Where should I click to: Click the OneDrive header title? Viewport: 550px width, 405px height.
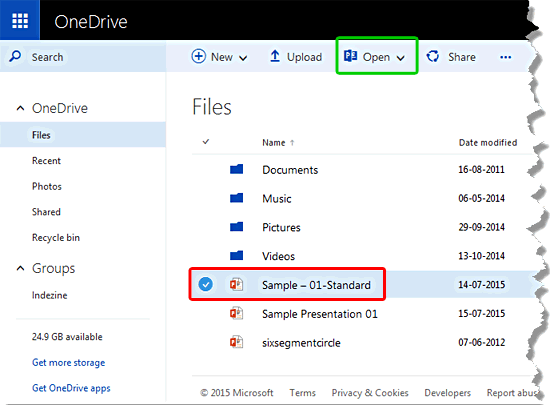click(x=91, y=21)
